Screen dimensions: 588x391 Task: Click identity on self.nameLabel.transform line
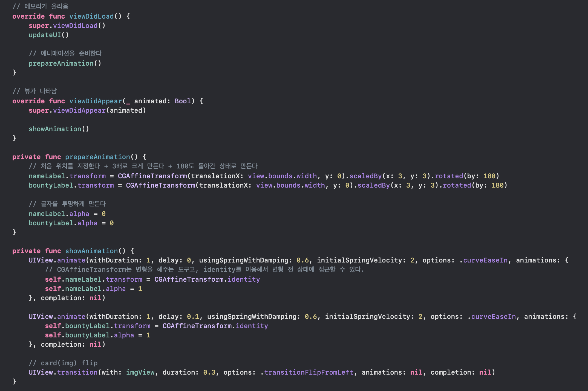coord(244,279)
